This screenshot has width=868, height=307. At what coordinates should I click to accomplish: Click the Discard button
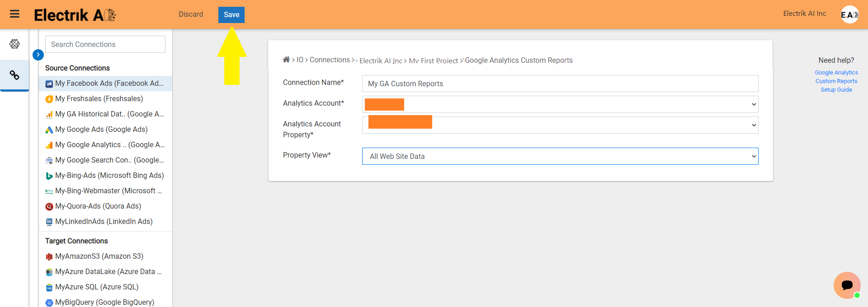191,14
